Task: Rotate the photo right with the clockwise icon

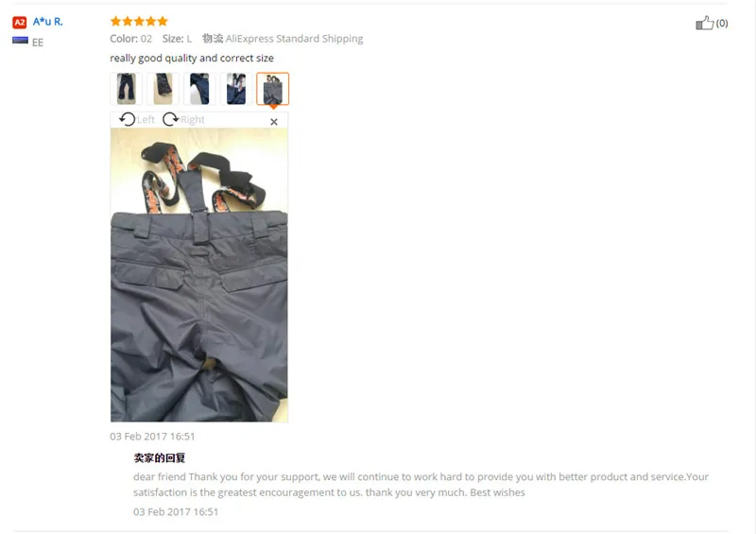Action: click(x=170, y=119)
